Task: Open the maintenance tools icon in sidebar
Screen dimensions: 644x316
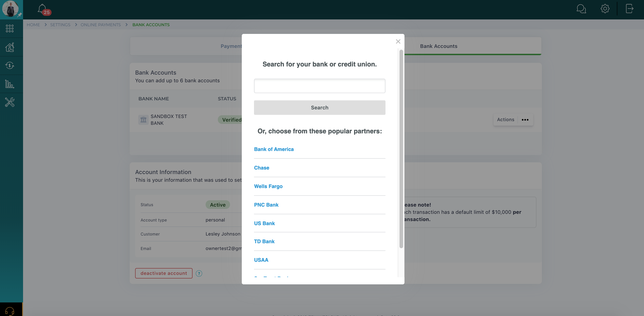Action: coord(10,102)
